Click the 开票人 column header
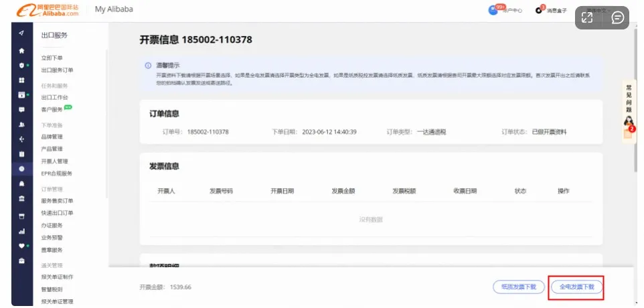The image size is (644, 308). (x=166, y=191)
